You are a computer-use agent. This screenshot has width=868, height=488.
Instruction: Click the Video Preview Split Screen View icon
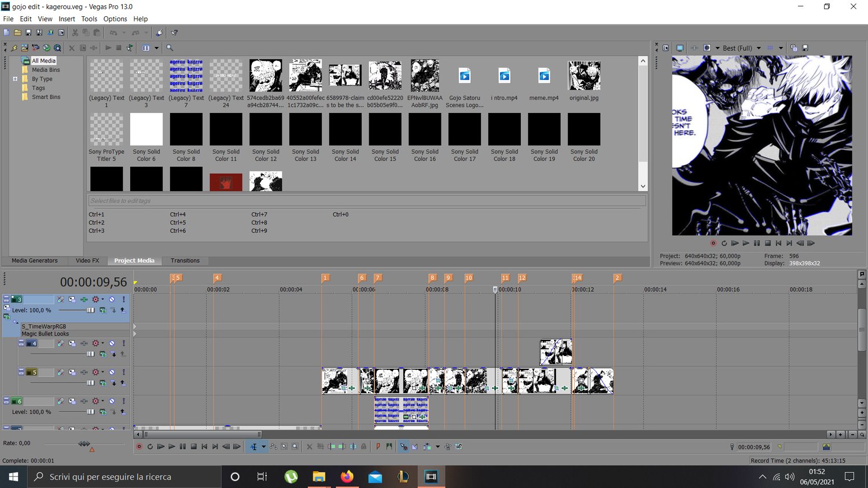707,48
